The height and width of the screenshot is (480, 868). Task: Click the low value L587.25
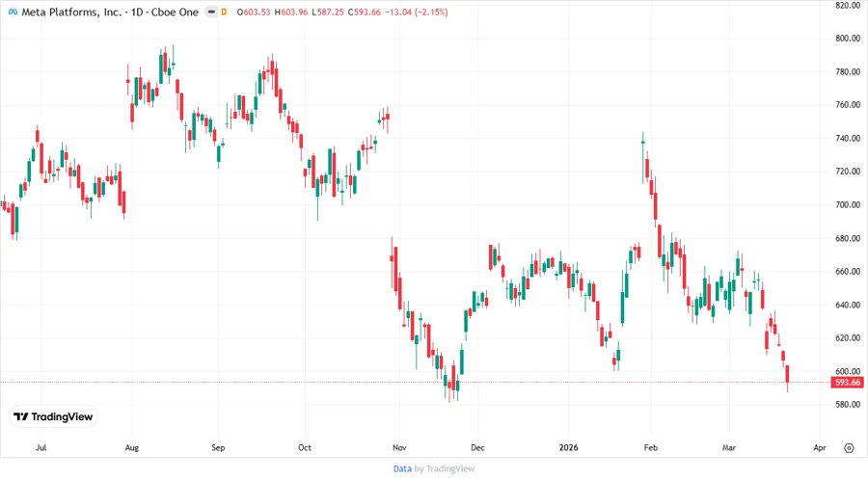click(x=328, y=12)
